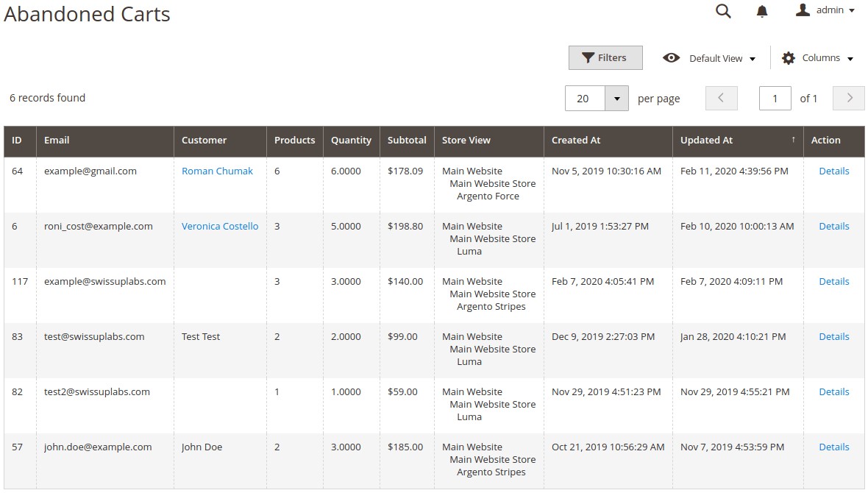Expand the per page dropdown arrow
This screenshot has width=868, height=493.
(616, 98)
